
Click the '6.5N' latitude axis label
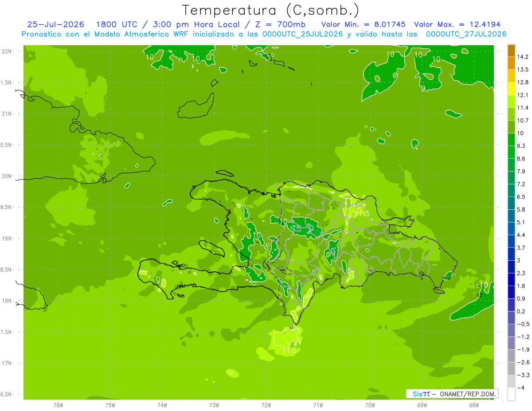coord(7,395)
